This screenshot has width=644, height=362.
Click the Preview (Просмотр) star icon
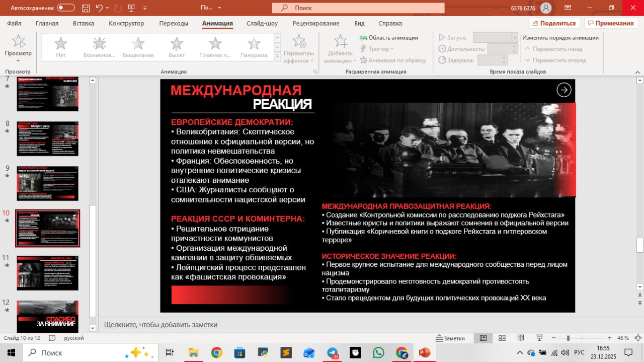tap(18, 42)
